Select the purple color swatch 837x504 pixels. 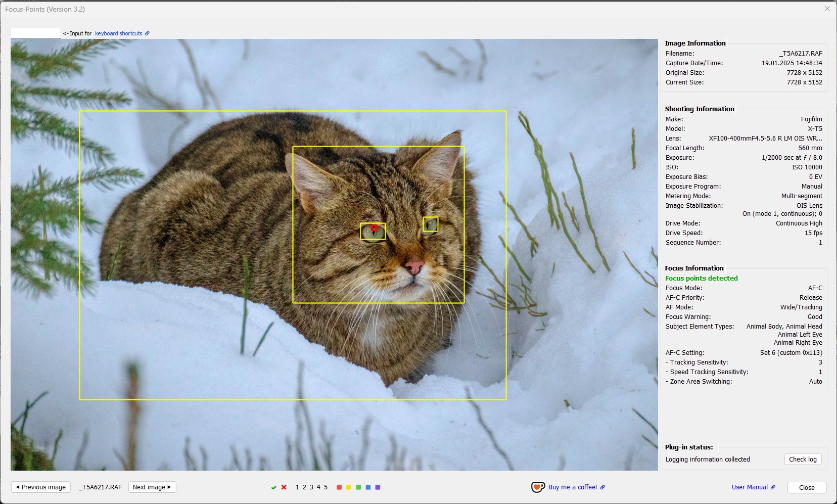click(x=378, y=487)
